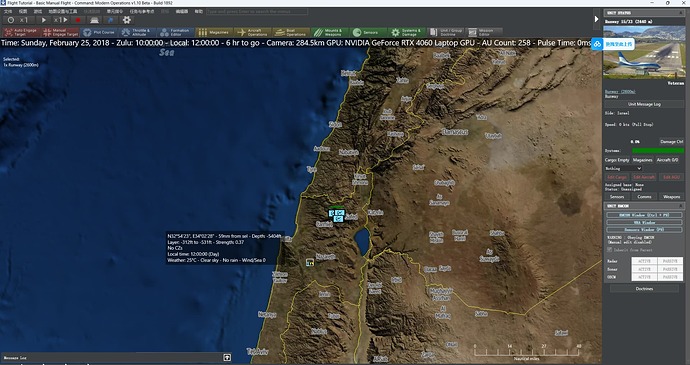Click the time compression clock icon
Screen dimensions: 690x365
(11, 20)
